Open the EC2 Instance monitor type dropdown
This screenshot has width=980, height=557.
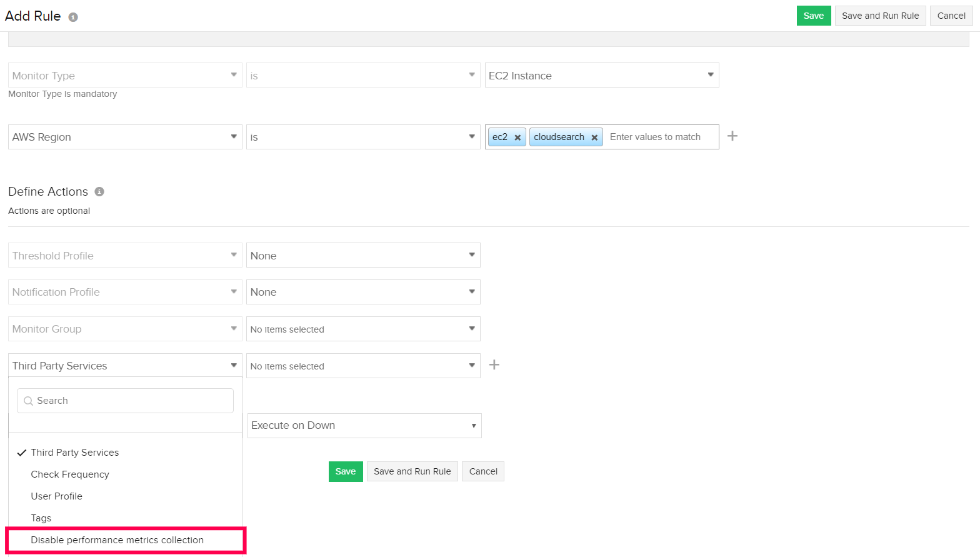[x=601, y=76]
